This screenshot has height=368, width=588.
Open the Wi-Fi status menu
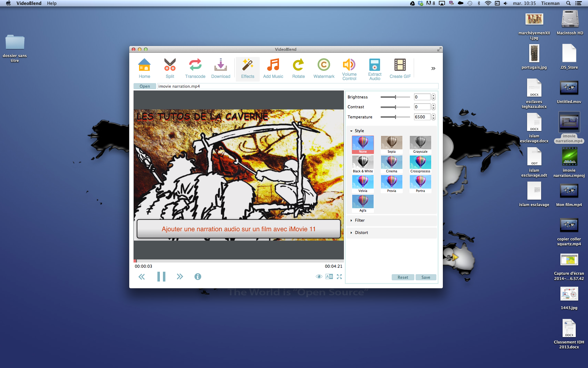(488, 3)
